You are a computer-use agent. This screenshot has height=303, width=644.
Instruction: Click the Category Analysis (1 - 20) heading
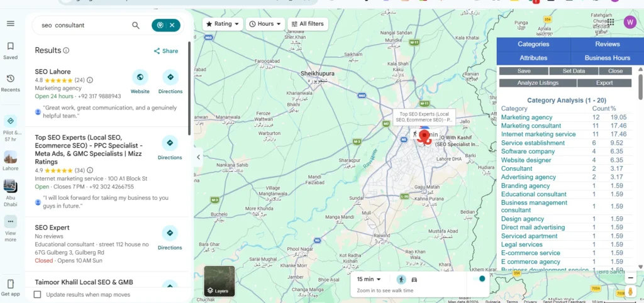[x=567, y=100]
